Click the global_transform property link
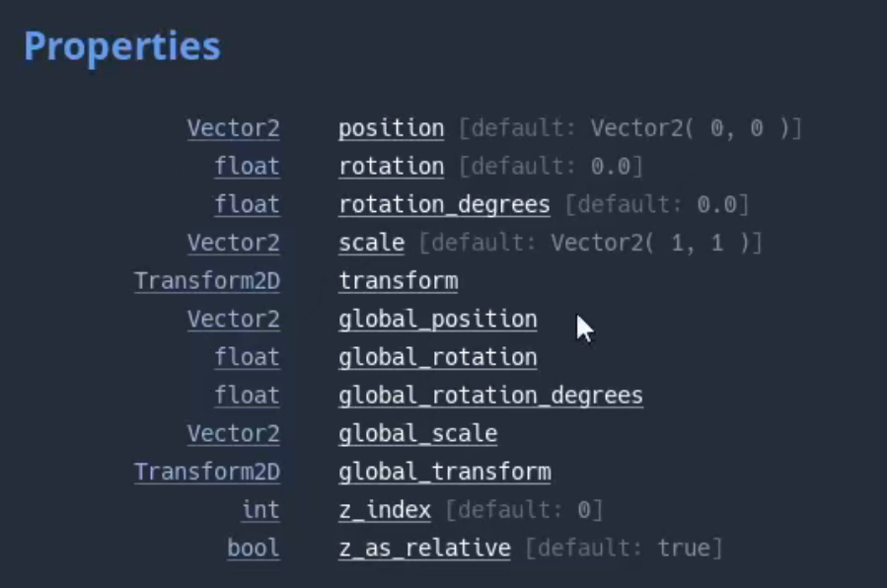887x588 pixels. point(444,472)
